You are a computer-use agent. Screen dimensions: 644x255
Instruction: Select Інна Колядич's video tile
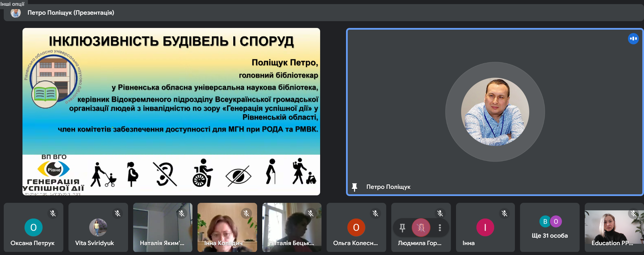(x=227, y=228)
